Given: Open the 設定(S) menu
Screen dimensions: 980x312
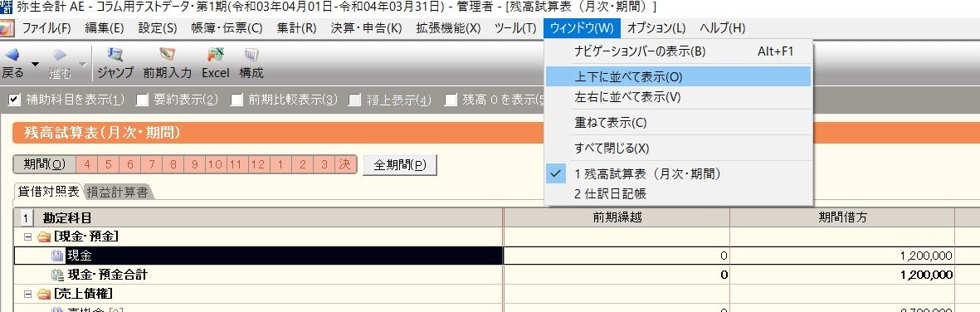Looking at the screenshot, I should pos(158,28).
